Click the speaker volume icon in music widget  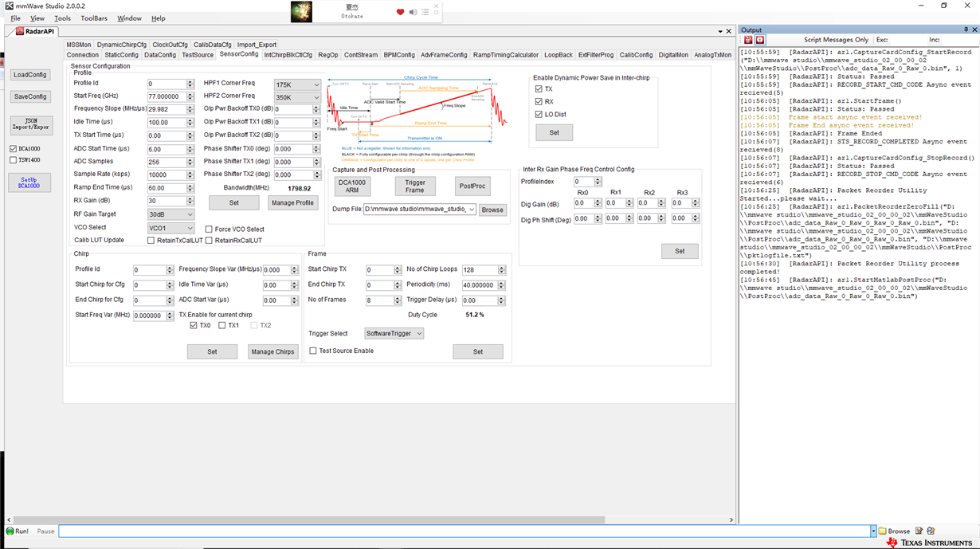click(413, 12)
